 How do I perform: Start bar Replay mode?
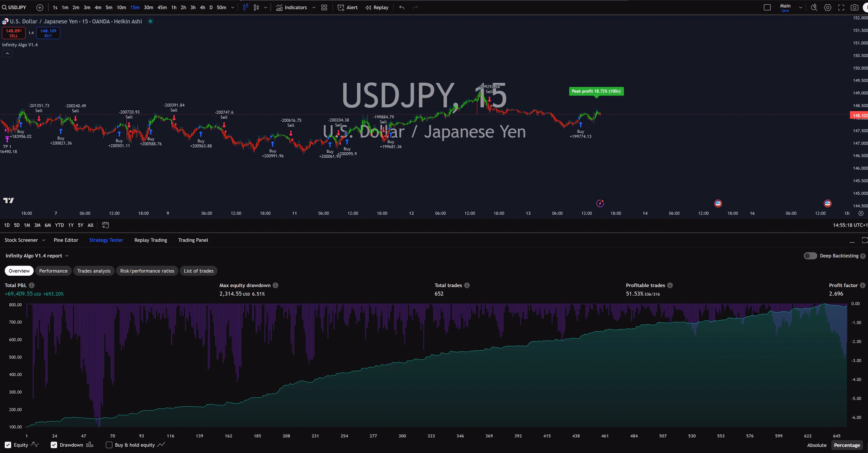pyautogui.click(x=376, y=7)
